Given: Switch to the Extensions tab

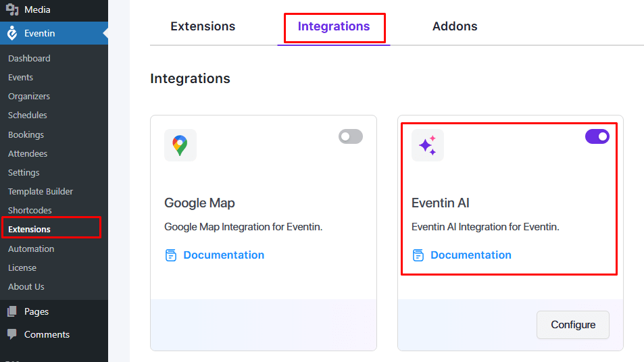Looking at the screenshot, I should pyautogui.click(x=203, y=27).
